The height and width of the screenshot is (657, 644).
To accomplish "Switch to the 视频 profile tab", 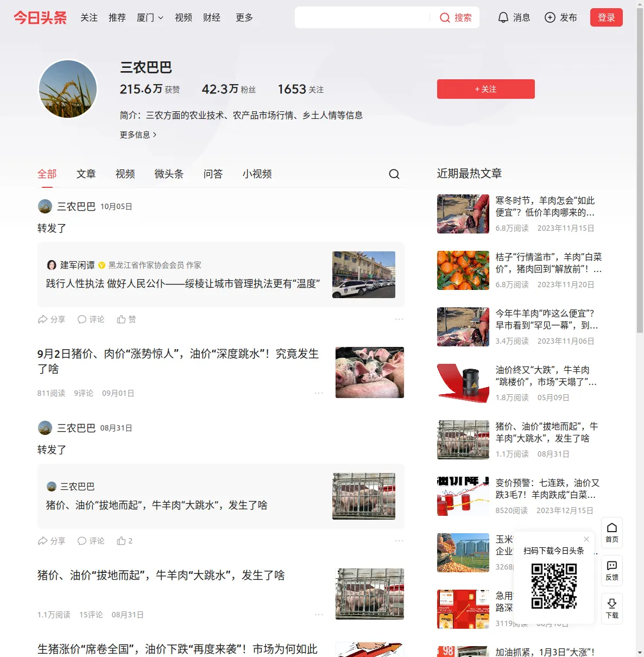I will pos(125,174).
